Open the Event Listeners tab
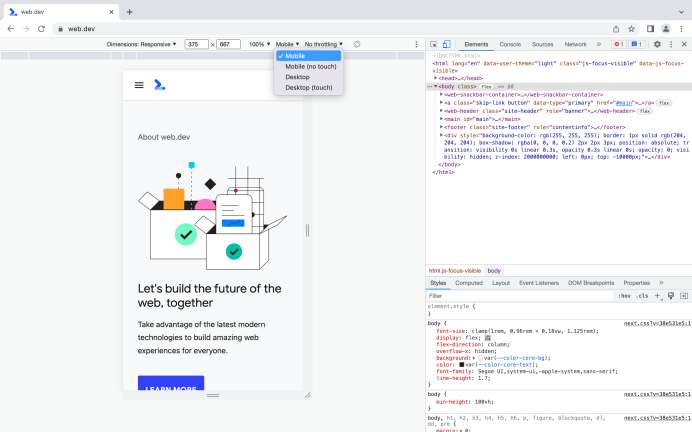This screenshot has width=692, height=432. (x=539, y=283)
